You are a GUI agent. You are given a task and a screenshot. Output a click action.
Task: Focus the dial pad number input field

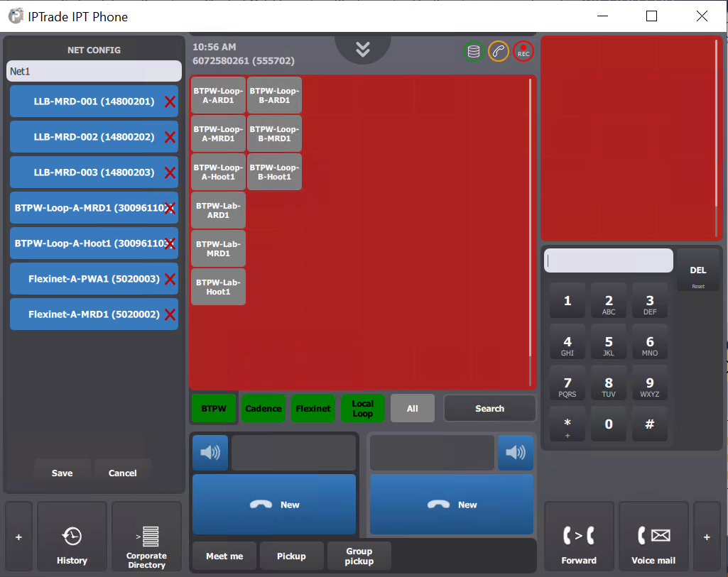[x=609, y=260]
